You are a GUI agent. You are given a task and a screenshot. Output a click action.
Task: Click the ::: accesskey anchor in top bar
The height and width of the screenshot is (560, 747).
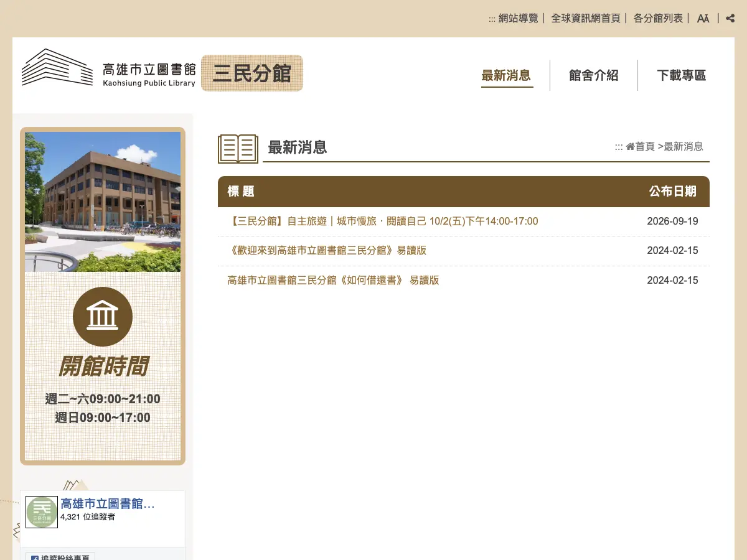[x=492, y=19]
